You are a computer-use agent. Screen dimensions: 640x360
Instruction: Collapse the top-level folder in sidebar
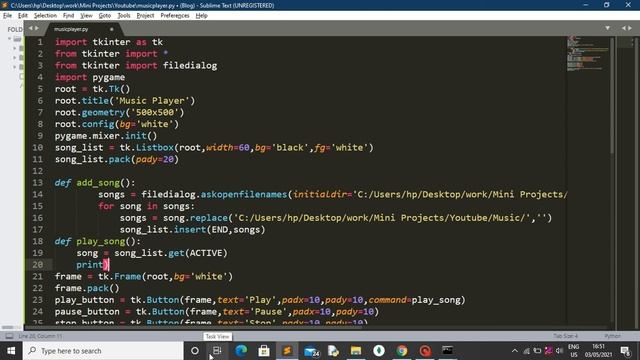[9, 39]
